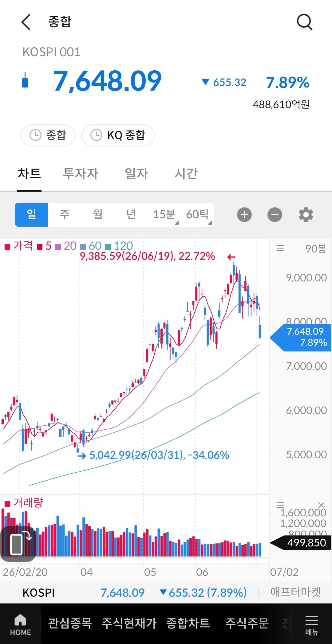The image size is (332, 644).
Task: Zoom in chart with plus icon
Action: pos(244,215)
